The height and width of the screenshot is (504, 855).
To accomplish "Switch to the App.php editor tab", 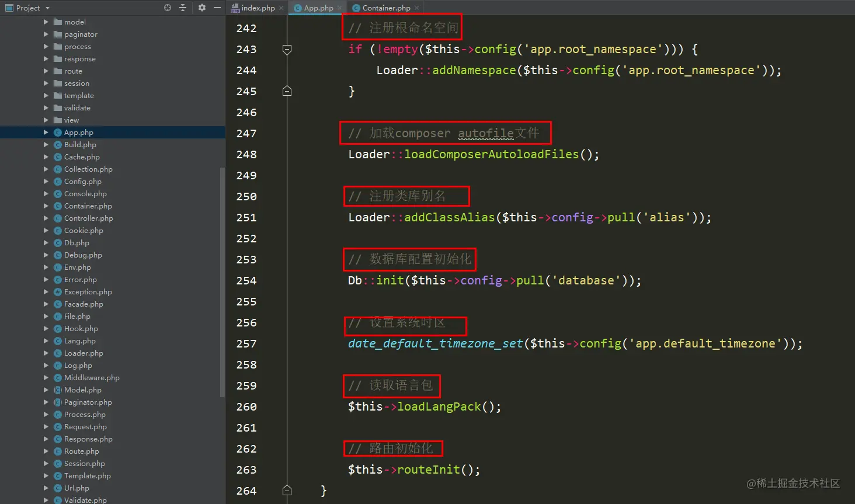I will [318, 8].
